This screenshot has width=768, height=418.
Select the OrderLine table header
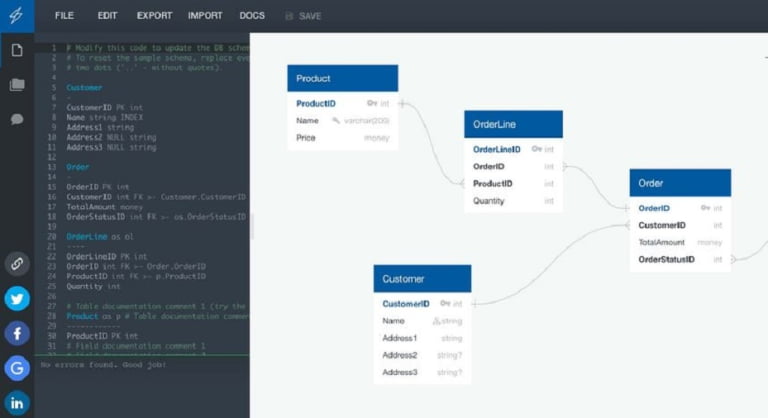click(x=513, y=124)
